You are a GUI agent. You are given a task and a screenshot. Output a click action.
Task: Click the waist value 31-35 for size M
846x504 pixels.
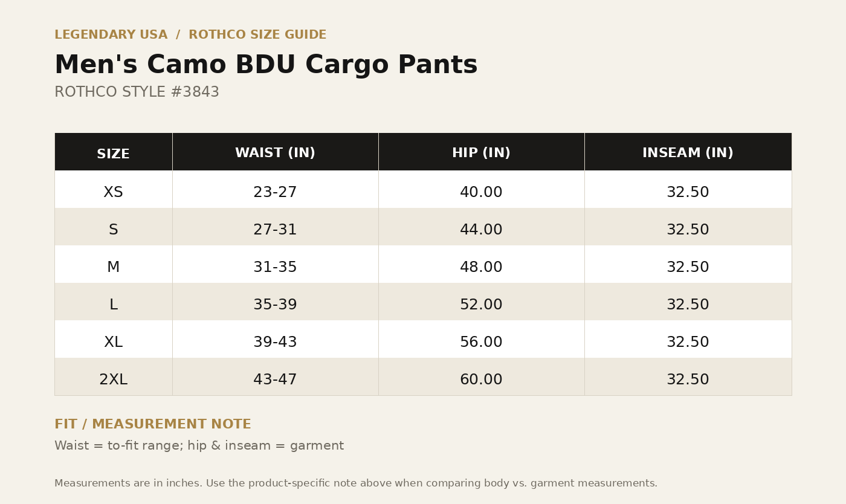(275, 268)
